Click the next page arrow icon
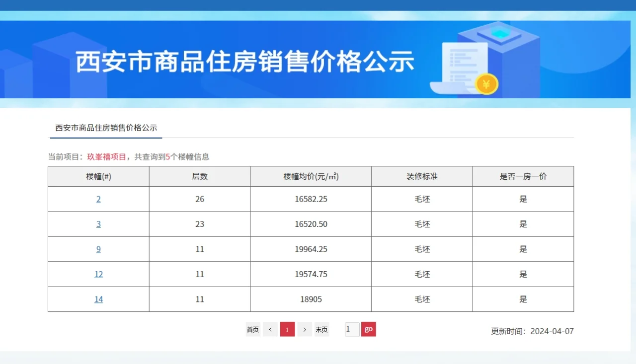Viewport: 636px width, 364px height. pos(305,329)
